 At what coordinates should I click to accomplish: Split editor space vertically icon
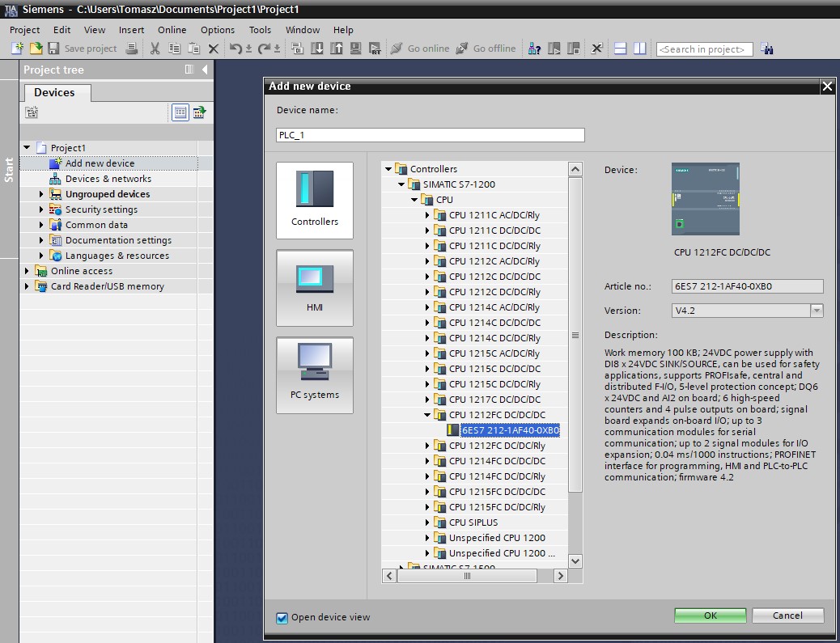coord(639,49)
